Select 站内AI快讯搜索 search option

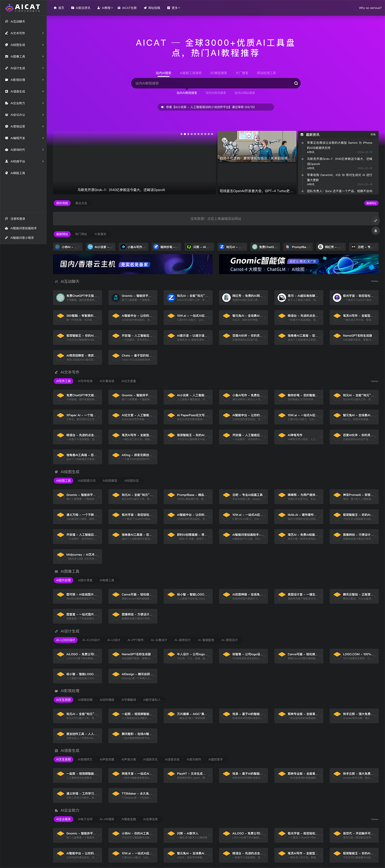216,93
